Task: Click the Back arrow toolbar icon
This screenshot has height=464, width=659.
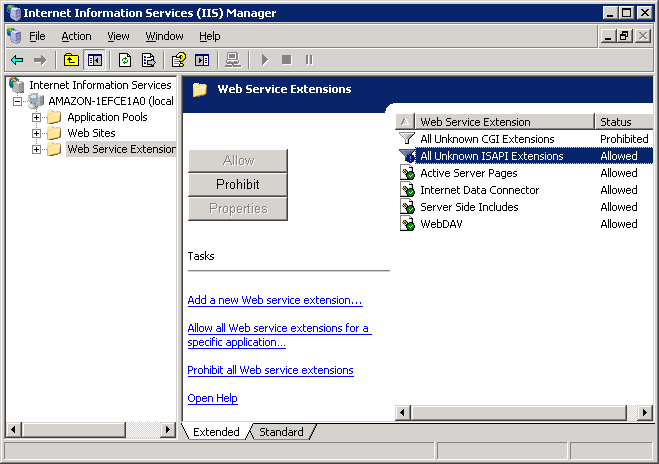Action: (x=17, y=60)
